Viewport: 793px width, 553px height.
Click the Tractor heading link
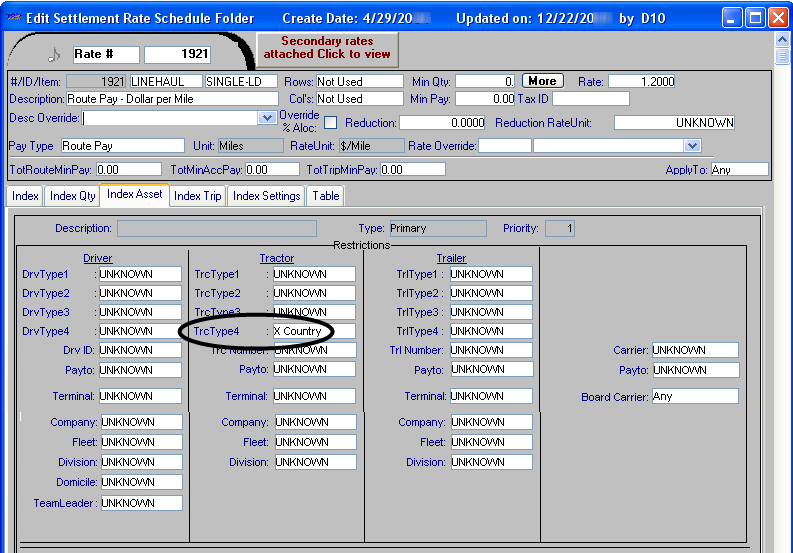(277, 258)
